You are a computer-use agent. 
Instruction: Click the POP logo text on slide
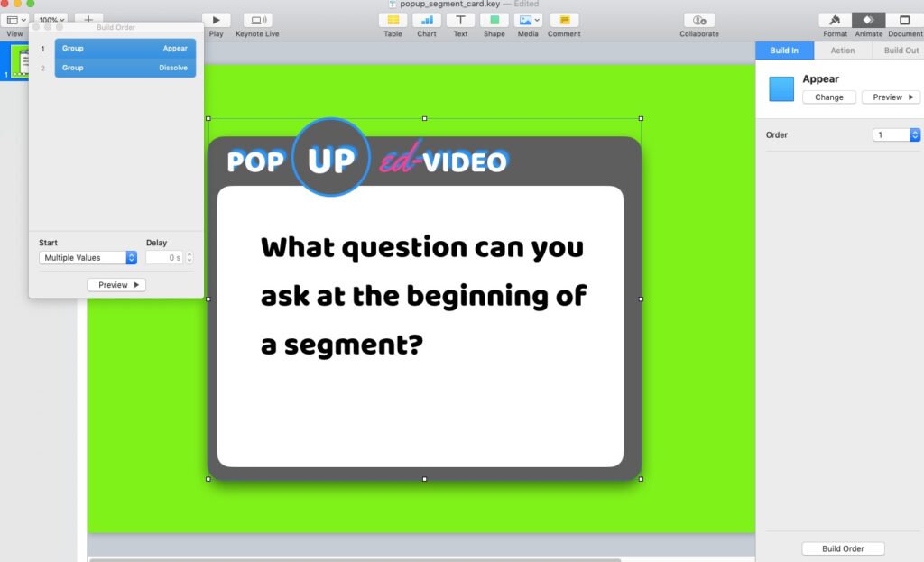click(255, 161)
